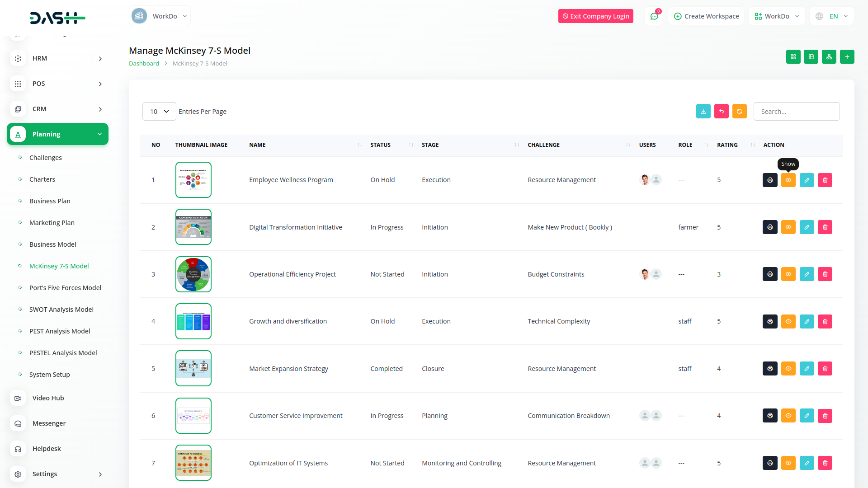Click the edit pencil for Operational Efficiency Project
Screen dimensions: 868x488
coord(807,274)
